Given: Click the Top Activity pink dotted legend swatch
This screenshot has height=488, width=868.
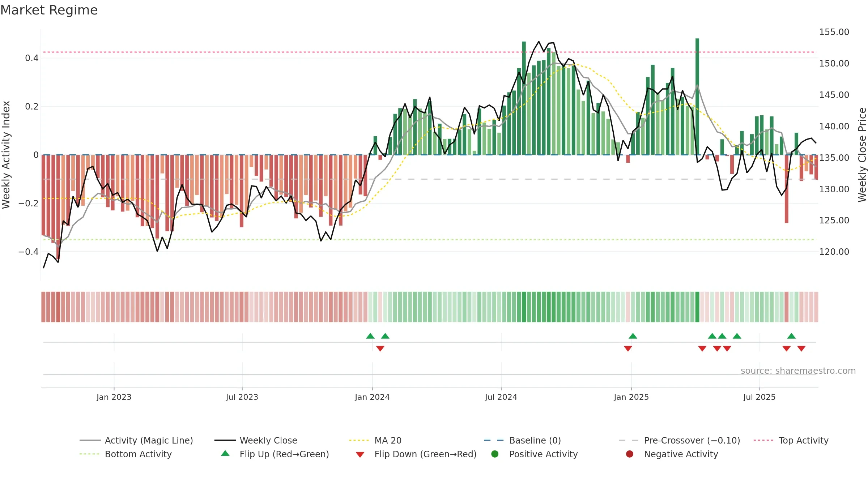Looking at the screenshot, I should point(763,440).
